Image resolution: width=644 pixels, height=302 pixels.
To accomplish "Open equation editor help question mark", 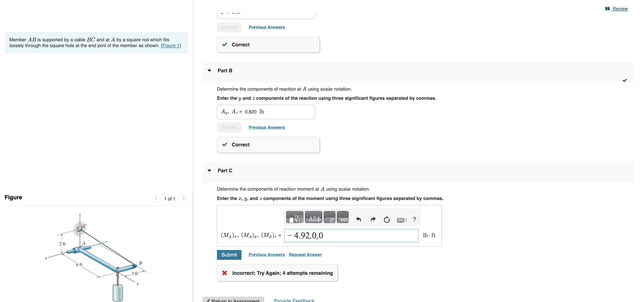I will coord(415,219).
